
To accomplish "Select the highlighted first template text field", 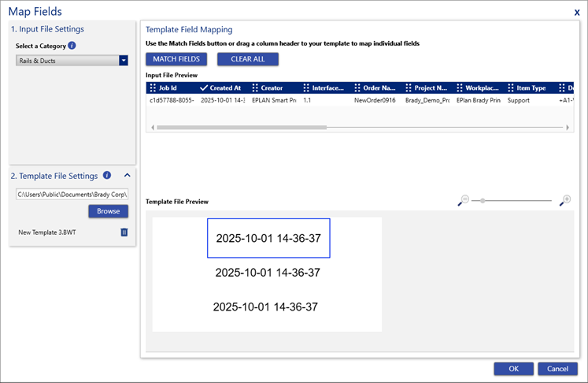I will pos(268,237).
